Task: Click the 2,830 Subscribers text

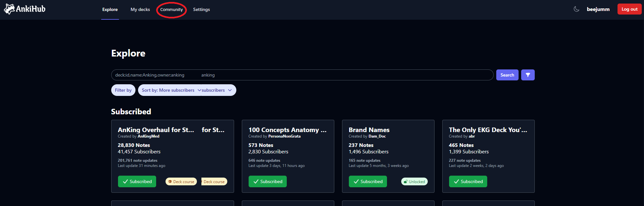Action: click(268, 152)
